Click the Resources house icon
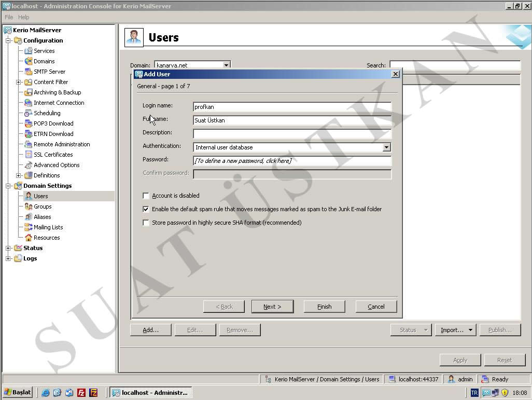532x400 pixels. (29, 238)
